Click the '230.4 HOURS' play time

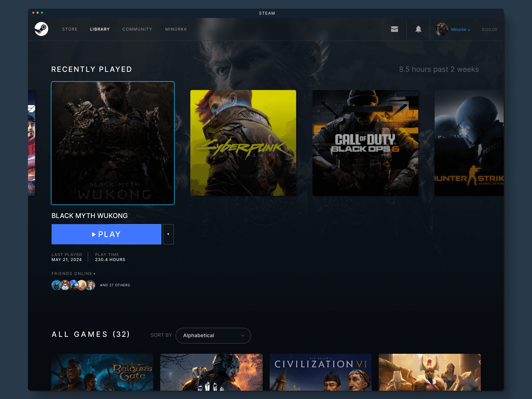tap(110, 260)
